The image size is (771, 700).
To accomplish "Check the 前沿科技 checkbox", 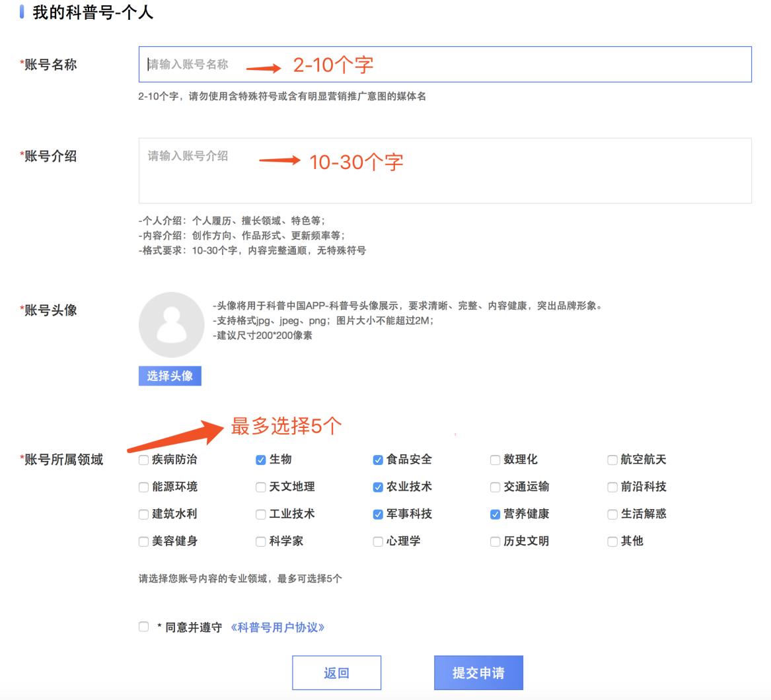I will (x=612, y=487).
